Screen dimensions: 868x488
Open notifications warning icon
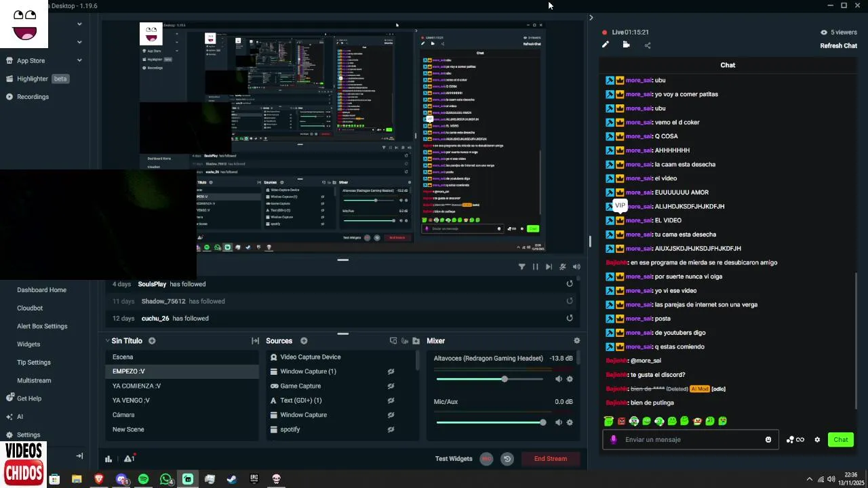click(x=129, y=459)
